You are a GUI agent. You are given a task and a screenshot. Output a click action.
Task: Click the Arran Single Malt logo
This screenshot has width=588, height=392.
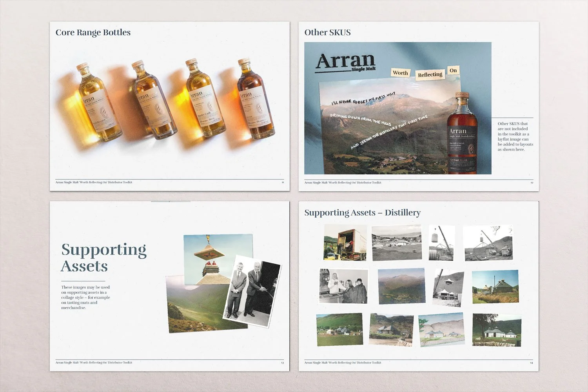pyautogui.click(x=346, y=63)
